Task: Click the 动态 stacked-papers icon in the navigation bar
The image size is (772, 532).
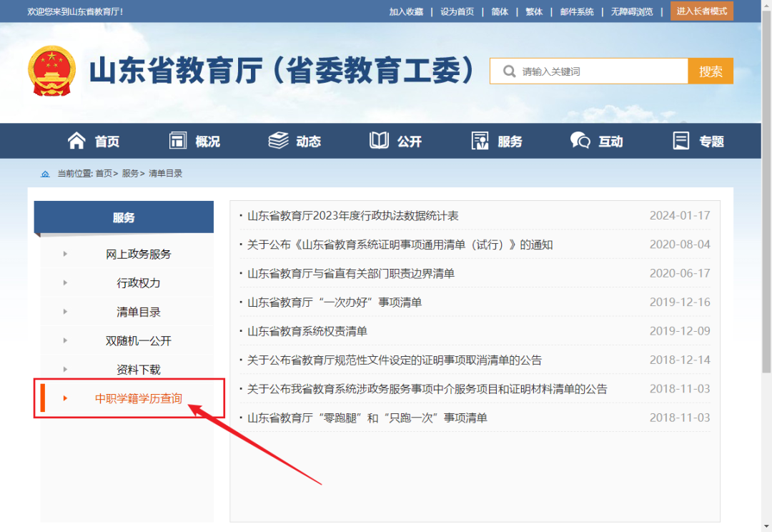Action: click(278, 140)
